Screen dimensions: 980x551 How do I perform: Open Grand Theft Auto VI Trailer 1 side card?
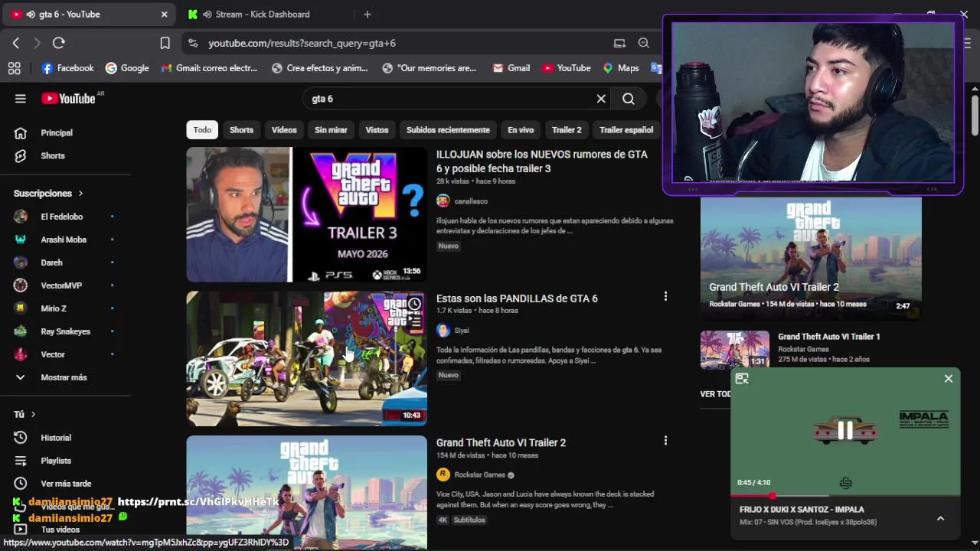tap(811, 349)
